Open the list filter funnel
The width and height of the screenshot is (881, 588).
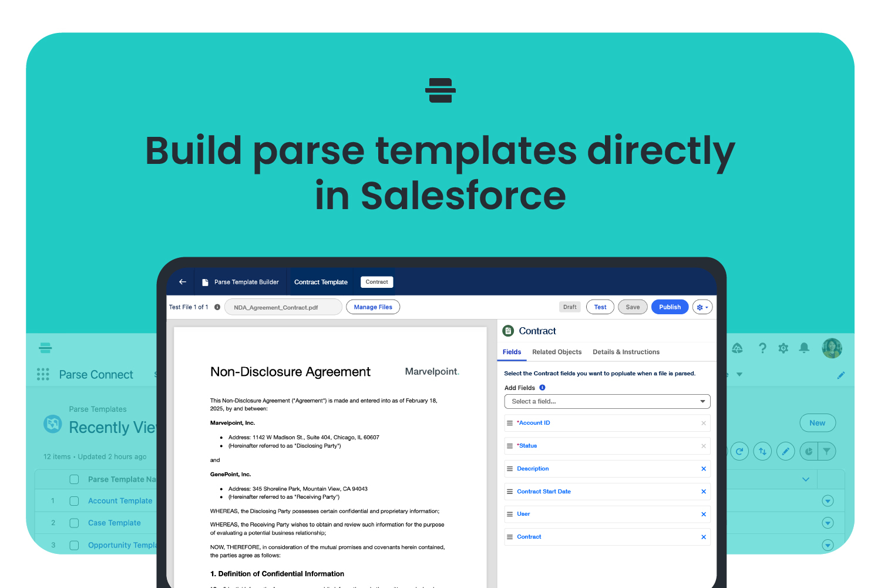click(x=827, y=451)
